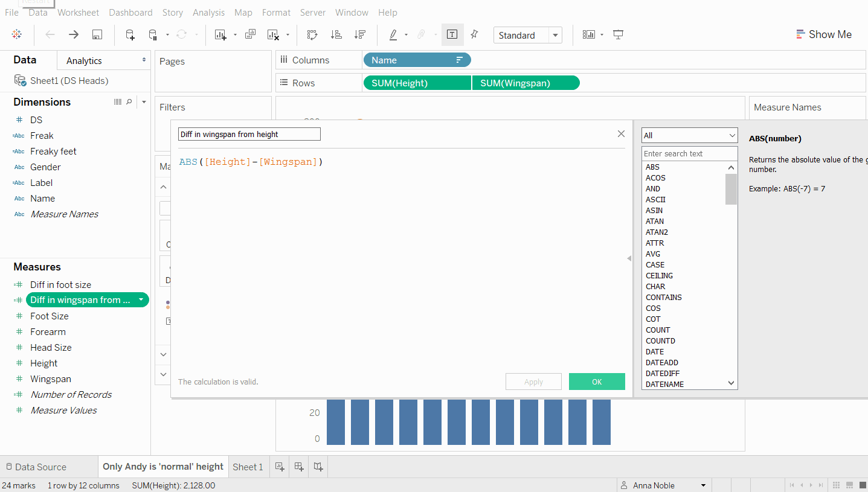The height and width of the screenshot is (492, 868).
Task: Click the function search text field
Action: point(689,153)
